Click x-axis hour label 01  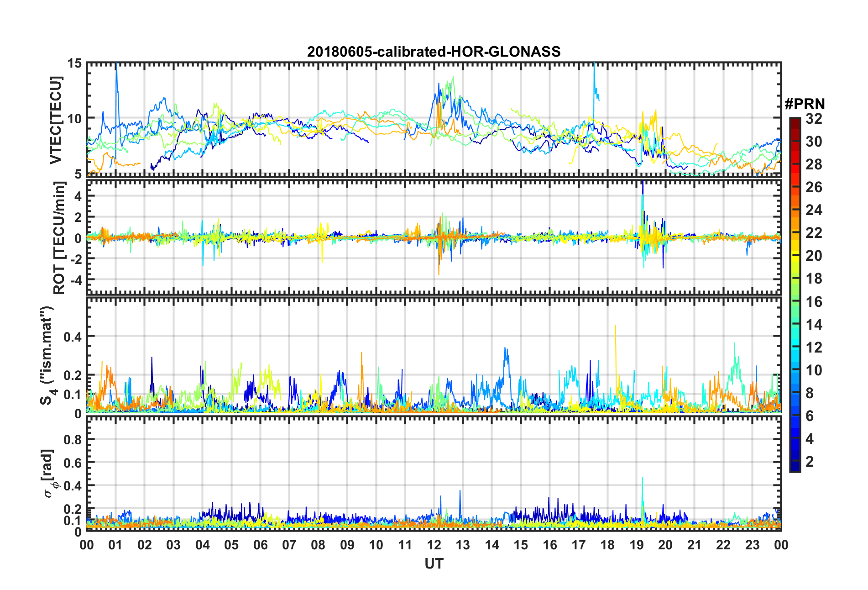(115, 545)
